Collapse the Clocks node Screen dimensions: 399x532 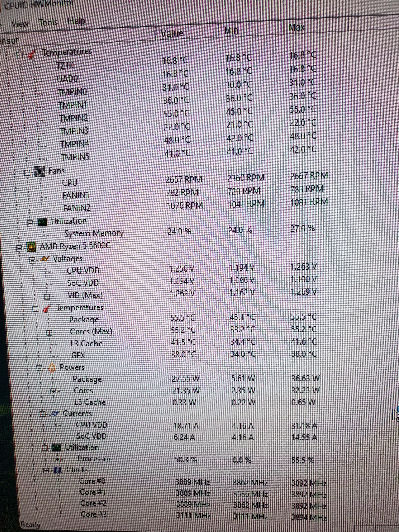click(x=46, y=470)
